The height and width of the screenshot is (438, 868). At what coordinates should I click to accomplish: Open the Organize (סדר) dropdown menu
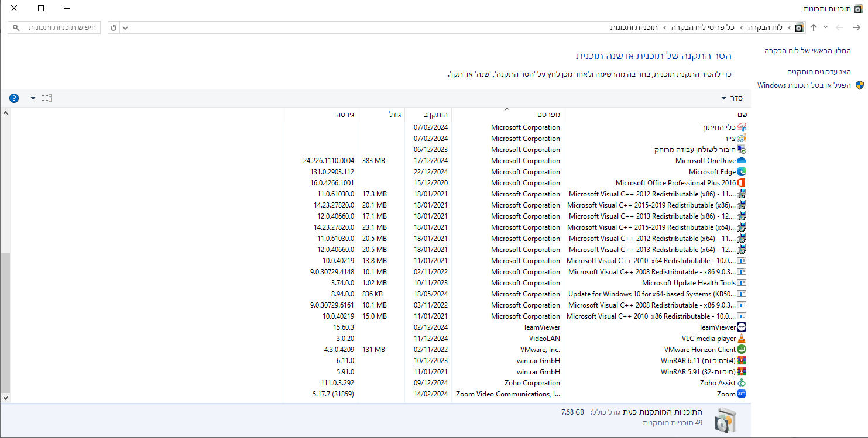pos(732,98)
